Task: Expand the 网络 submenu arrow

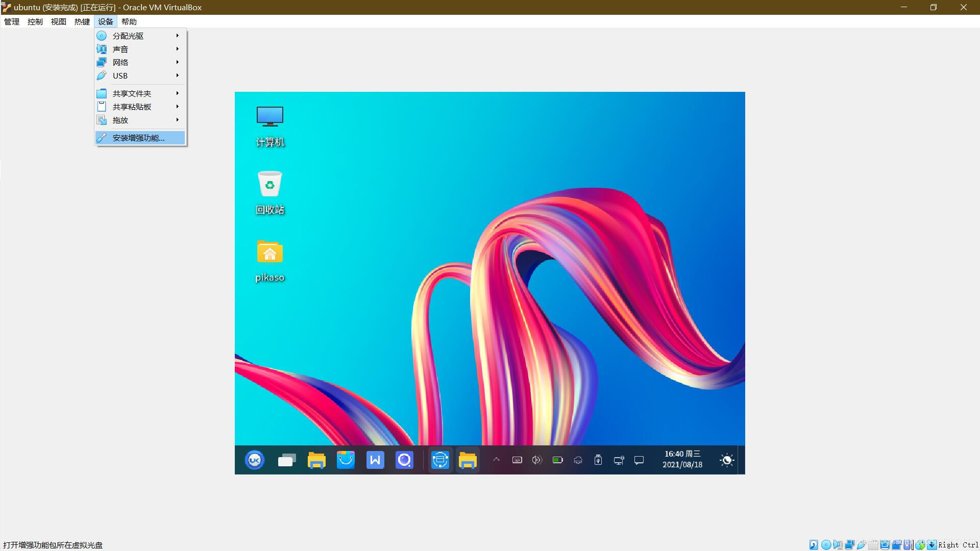Action: pos(177,62)
